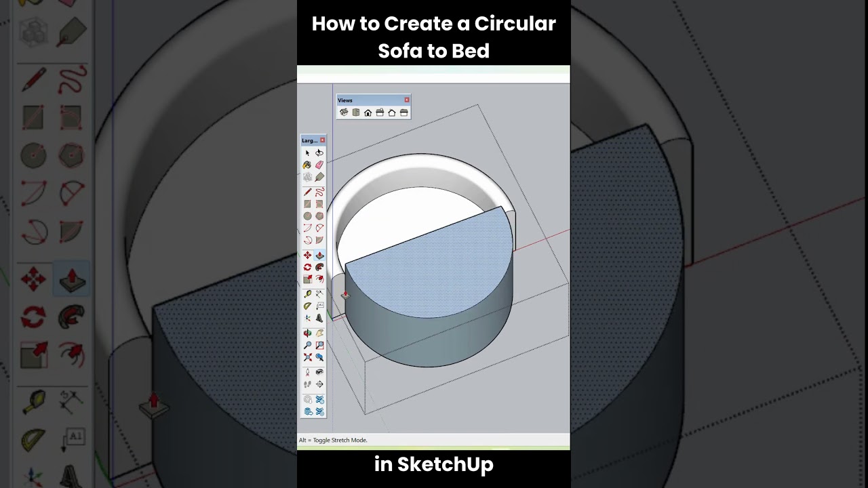This screenshot has width=868, height=488.
Task: Pick the Lasso select tool
Action: coord(319,153)
